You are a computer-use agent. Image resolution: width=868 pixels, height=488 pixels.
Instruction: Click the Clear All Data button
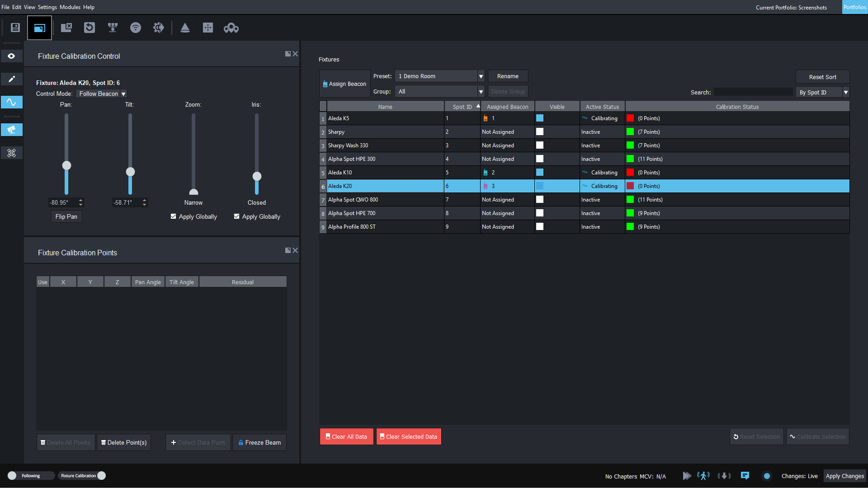pos(347,436)
